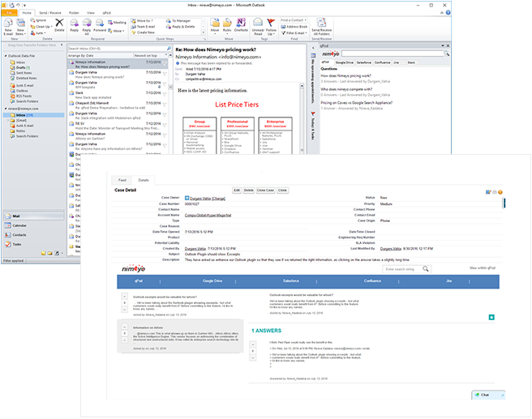Viewport: 532px width, 419px height.
Task: Select Create New quick step
Action: 144,32
